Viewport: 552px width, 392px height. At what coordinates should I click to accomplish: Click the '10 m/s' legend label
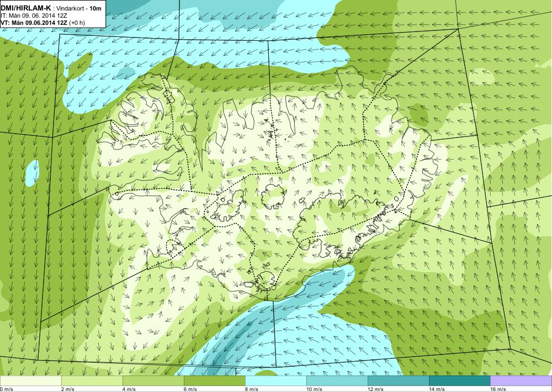(x=314, y=389)
